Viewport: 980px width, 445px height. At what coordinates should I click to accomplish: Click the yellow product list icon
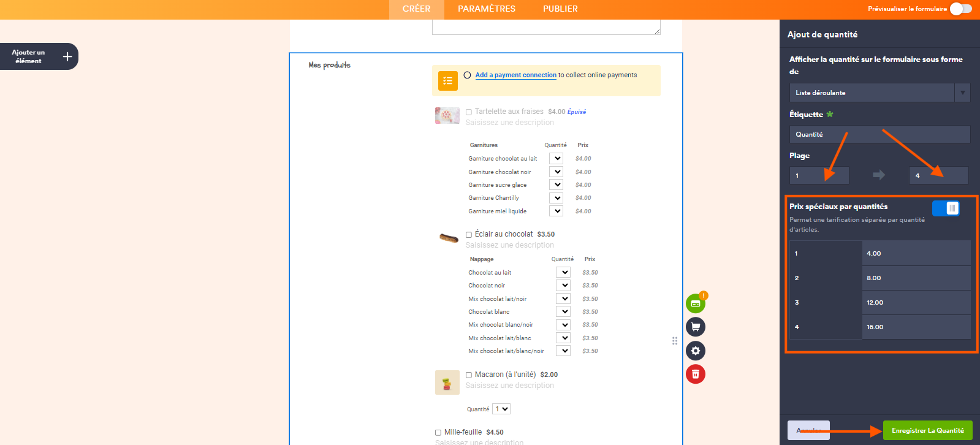[x=448, y=80]
